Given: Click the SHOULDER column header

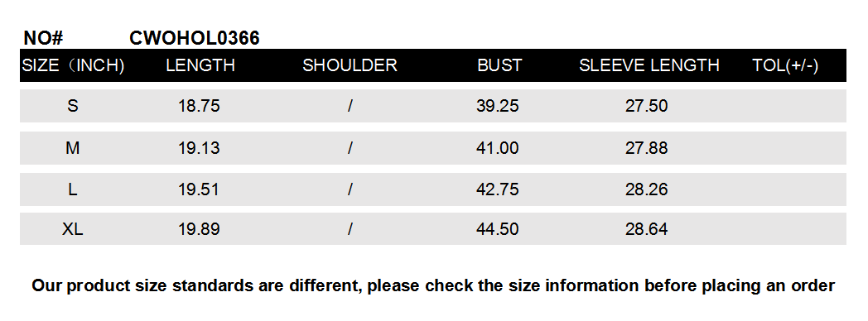Looking at the screenshot, I should pyautogui.click(x=350, y=65).
